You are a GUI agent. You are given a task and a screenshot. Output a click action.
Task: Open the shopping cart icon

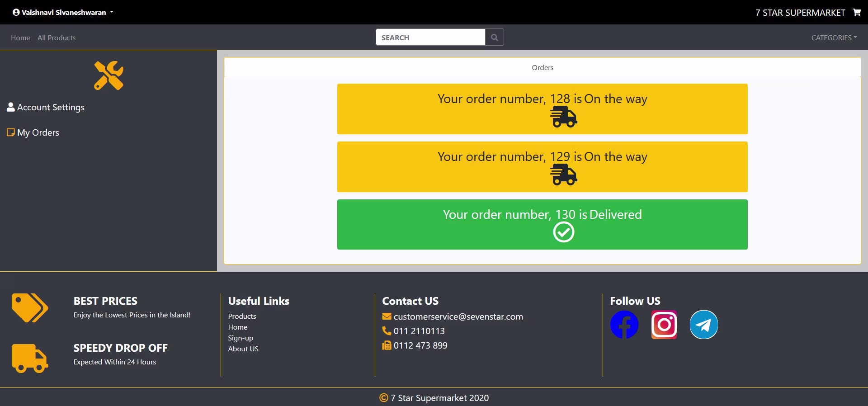[x=856, y=12]
